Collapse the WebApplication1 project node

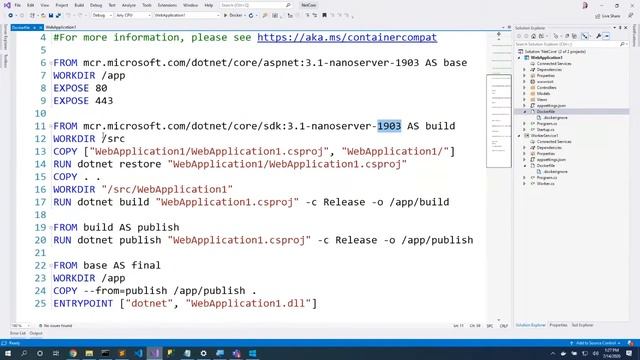click(x=519, y=58)
